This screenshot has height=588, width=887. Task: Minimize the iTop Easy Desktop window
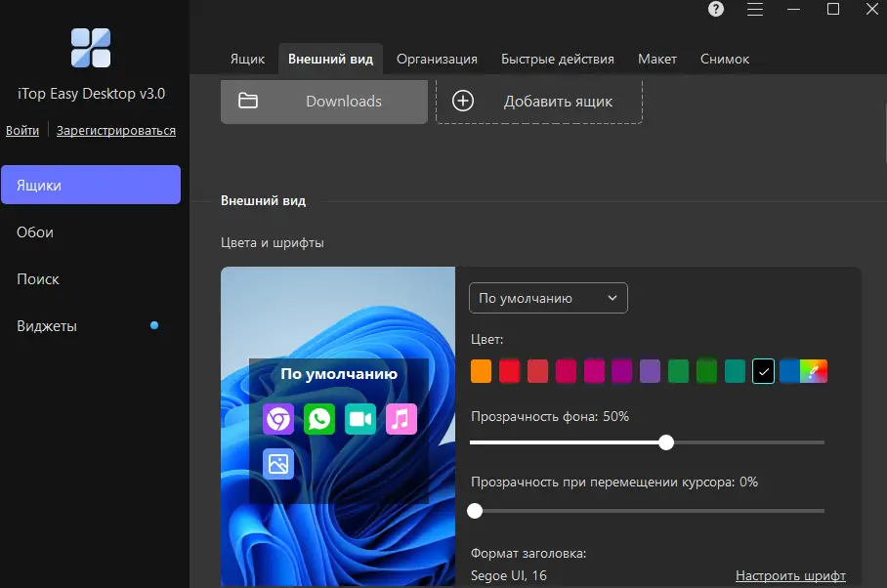pyautogui.click(x=793, y=9)
